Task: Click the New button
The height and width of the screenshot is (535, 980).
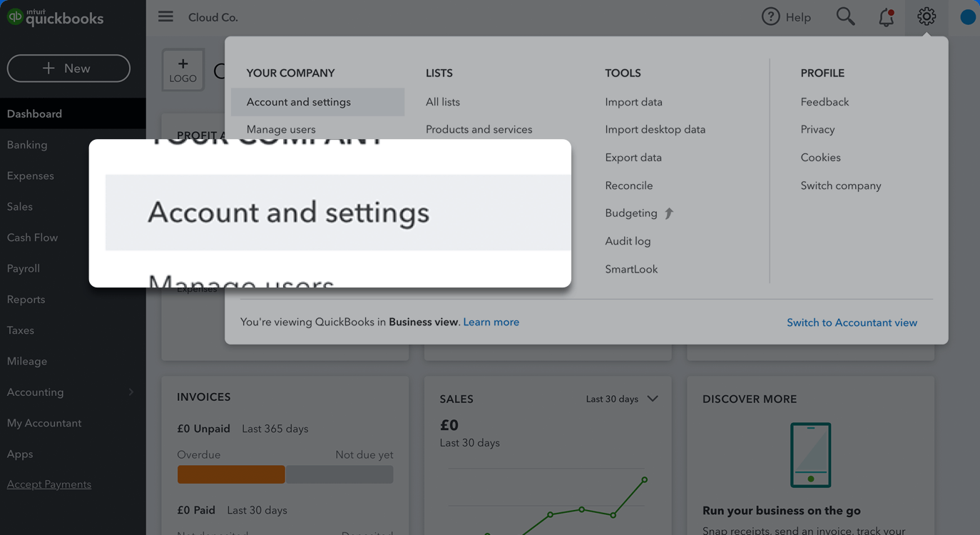Action: pos(68,68)
